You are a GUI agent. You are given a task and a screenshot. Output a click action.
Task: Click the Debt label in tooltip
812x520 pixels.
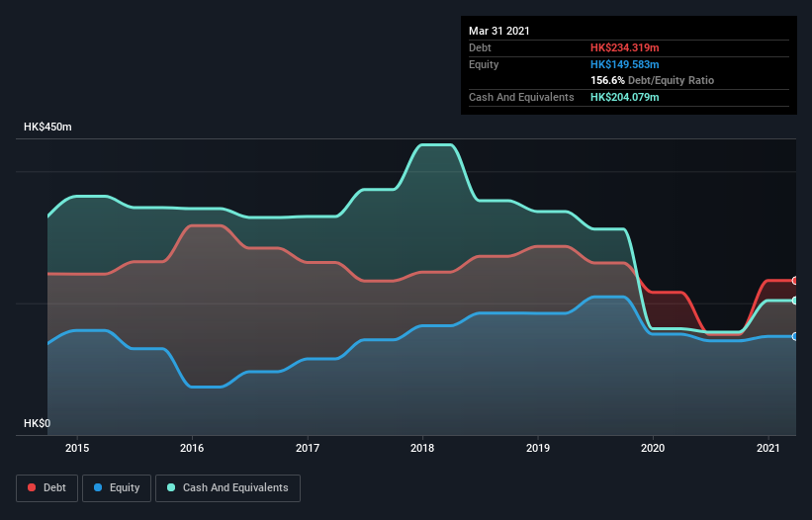pos(480,47)
